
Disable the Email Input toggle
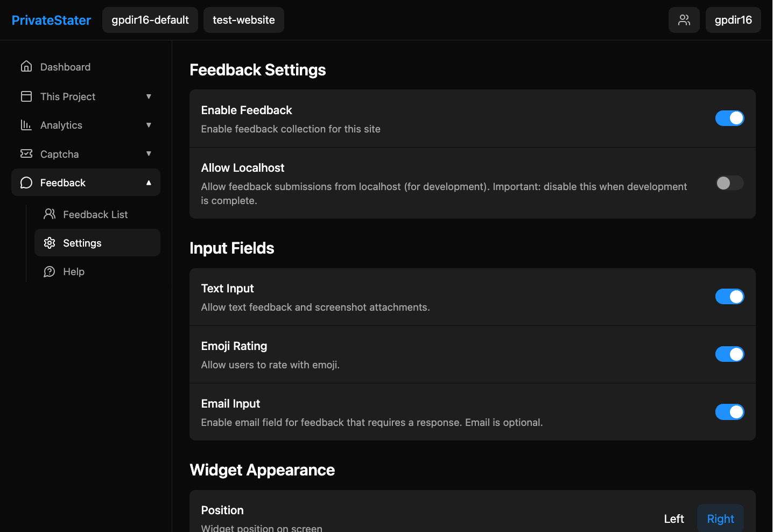[729, 411]
